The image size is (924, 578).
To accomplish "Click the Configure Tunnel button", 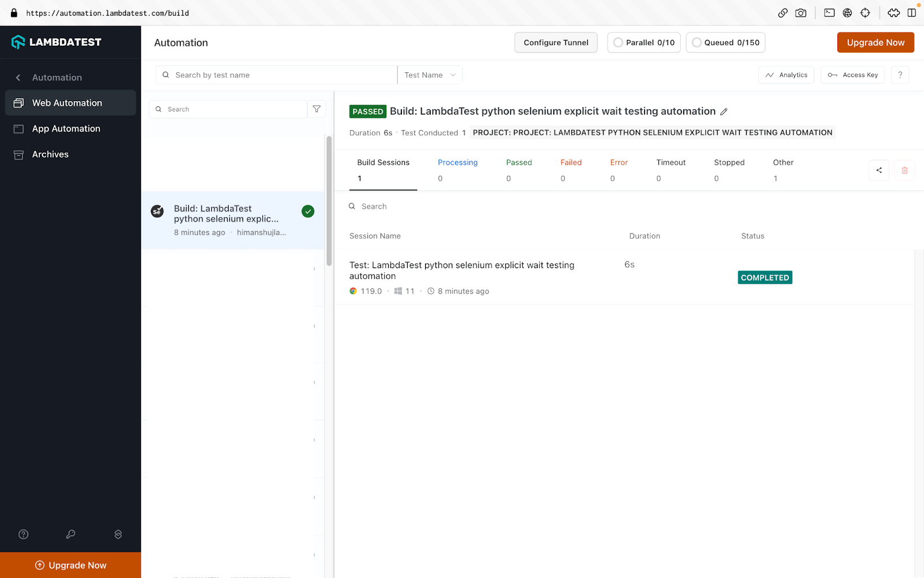I will point(556,43).
